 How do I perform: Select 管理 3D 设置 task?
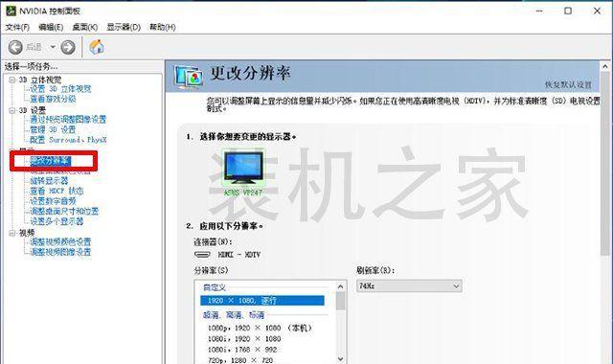[x=53, y=129]
